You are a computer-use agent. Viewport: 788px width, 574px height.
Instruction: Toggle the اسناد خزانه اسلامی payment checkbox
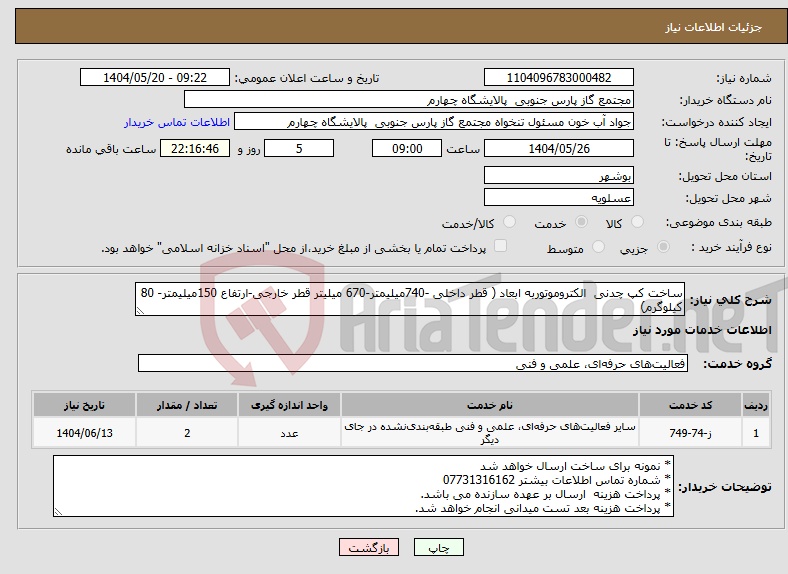[501, 246]
